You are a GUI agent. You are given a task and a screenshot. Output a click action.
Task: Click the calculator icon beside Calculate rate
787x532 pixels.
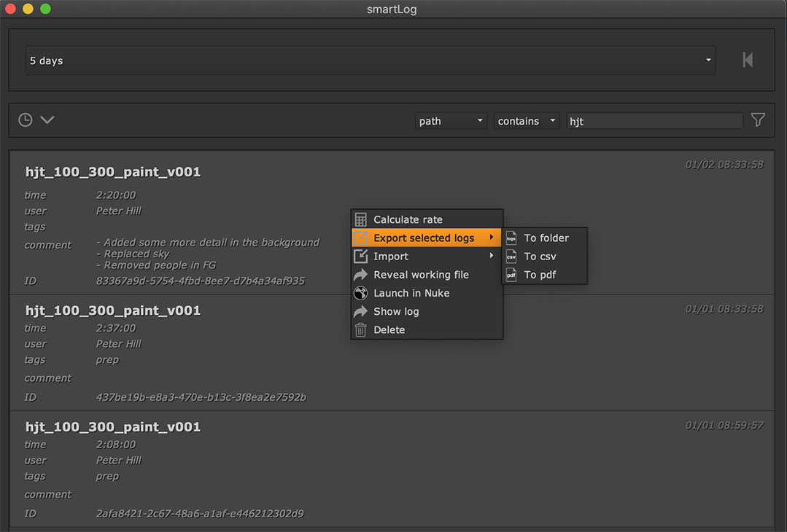(x=361, y=219)
